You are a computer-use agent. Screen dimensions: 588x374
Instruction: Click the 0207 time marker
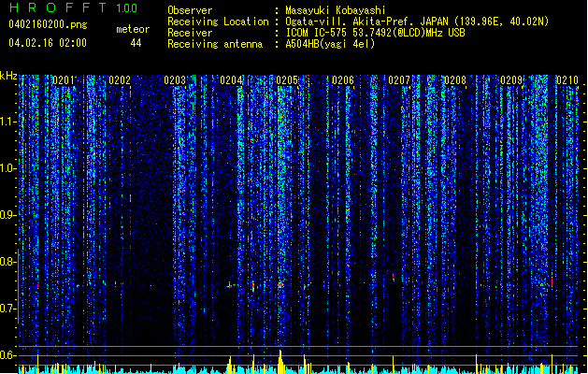[399, 80]
